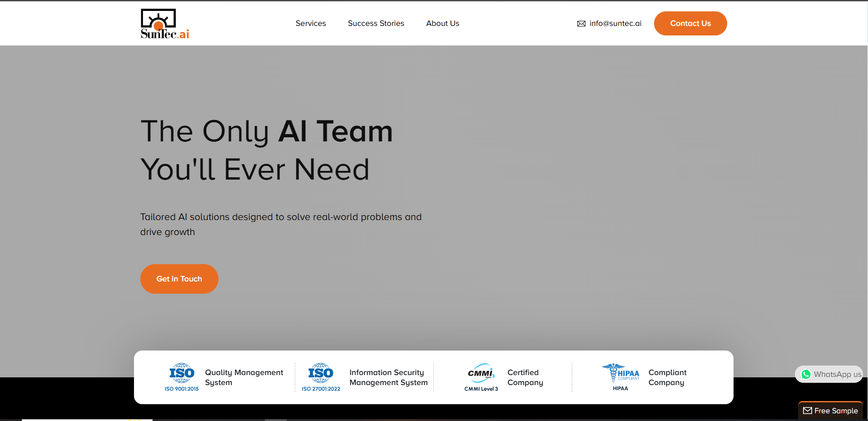Click the envelope icon in Free Sample tab
868x421 pixels.
click(807, 411)
